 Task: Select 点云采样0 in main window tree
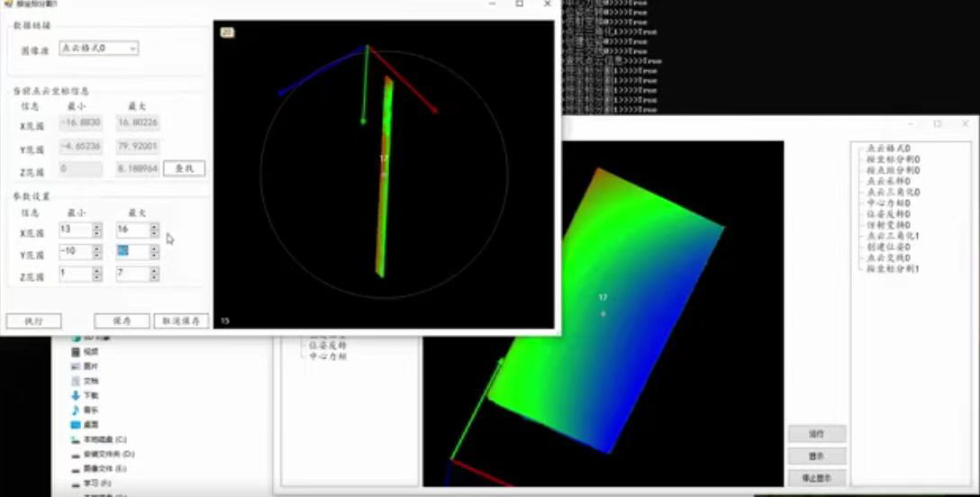(x=889, y=182)
